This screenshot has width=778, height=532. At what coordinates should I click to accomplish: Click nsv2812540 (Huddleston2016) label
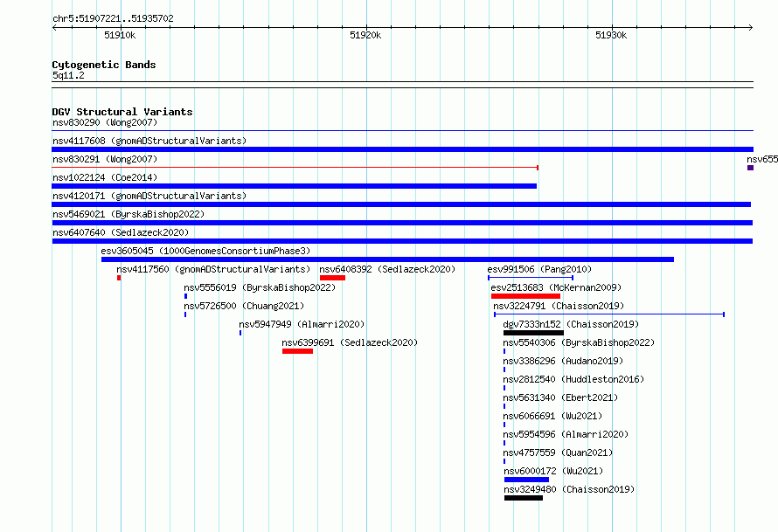point(573,379)
